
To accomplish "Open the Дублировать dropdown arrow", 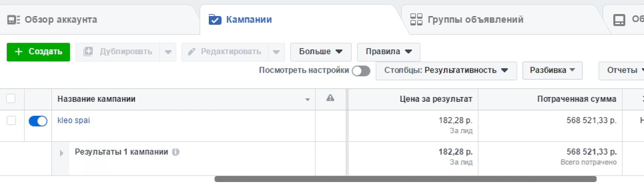I will (168, 52).
